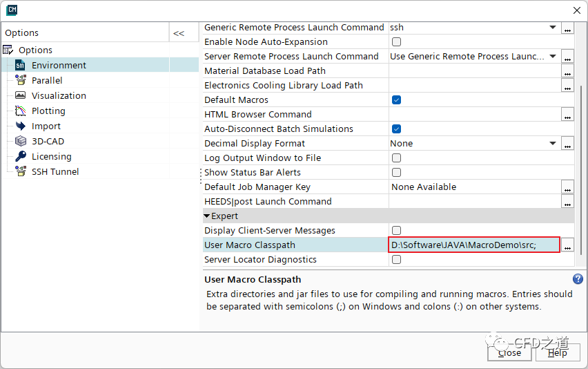Select the Environment options icon
Screen dimensions: 588x369
[x=20, y=65]
